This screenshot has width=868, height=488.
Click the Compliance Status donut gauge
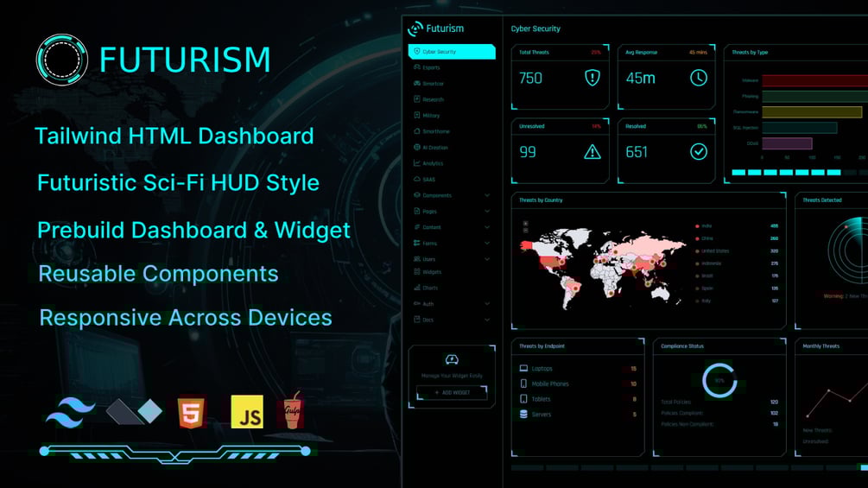(719, 381)
